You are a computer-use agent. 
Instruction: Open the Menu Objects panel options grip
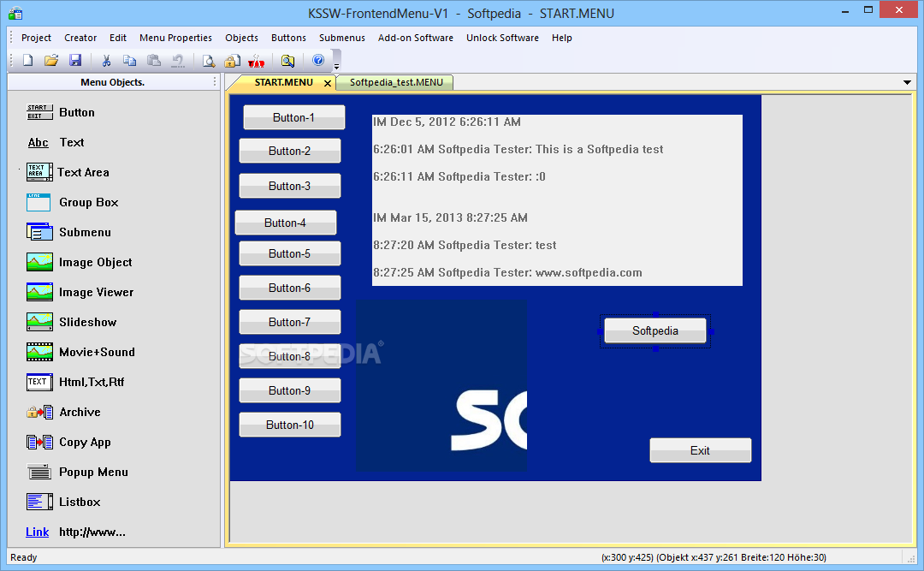(215, 82)
